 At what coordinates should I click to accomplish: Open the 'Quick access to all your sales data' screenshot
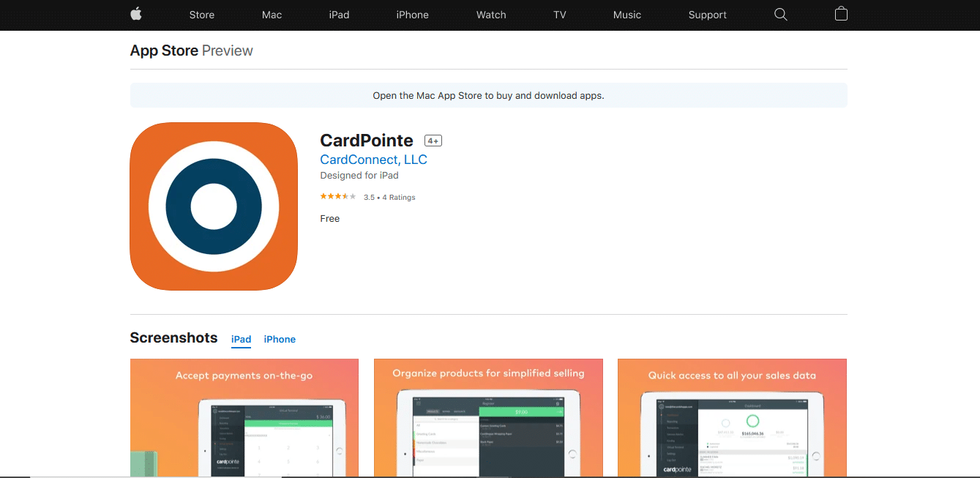[732, 417]
